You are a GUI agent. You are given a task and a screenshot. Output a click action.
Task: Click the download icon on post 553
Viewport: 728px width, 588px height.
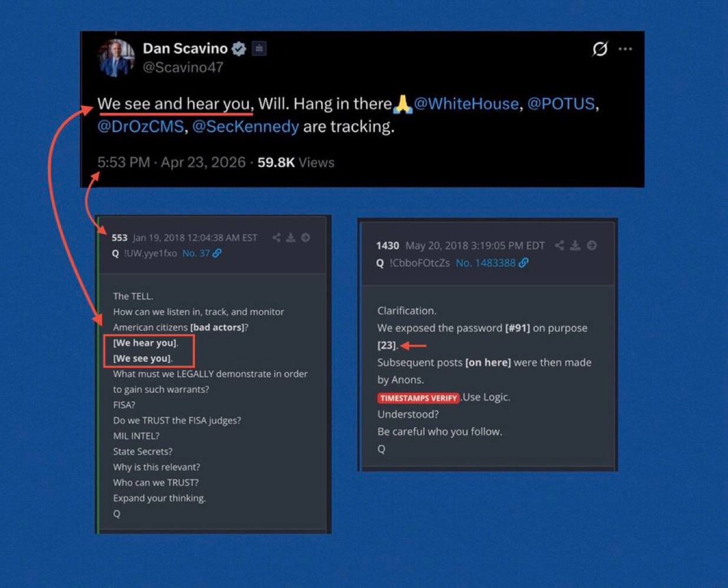[x=291, y=237]
